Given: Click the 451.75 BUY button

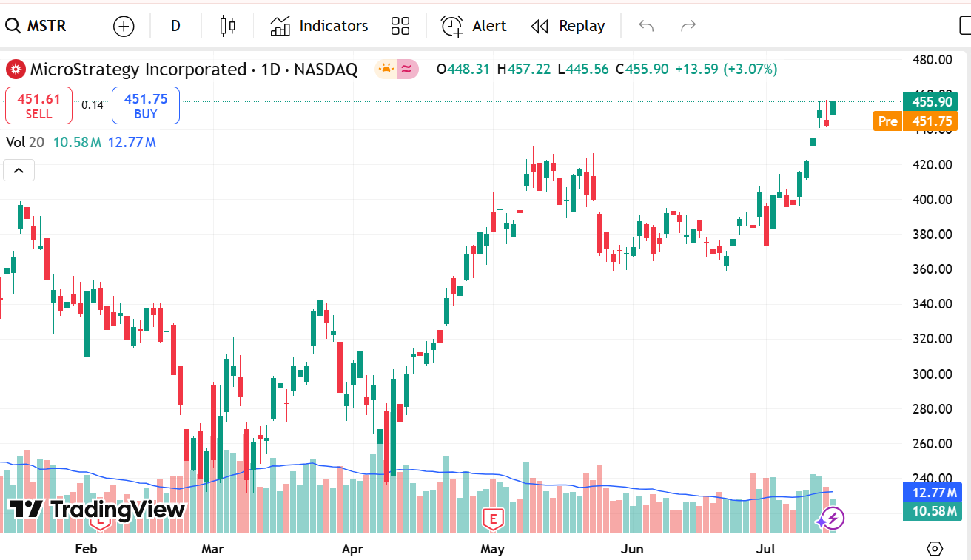Looking at the screenshot, I should click(146, 105).
